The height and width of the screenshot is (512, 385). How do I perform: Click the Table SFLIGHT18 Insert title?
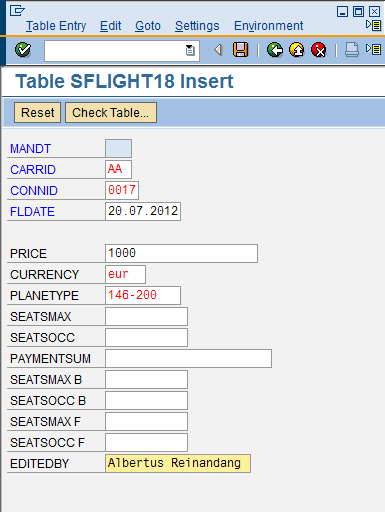click(124, 81)
